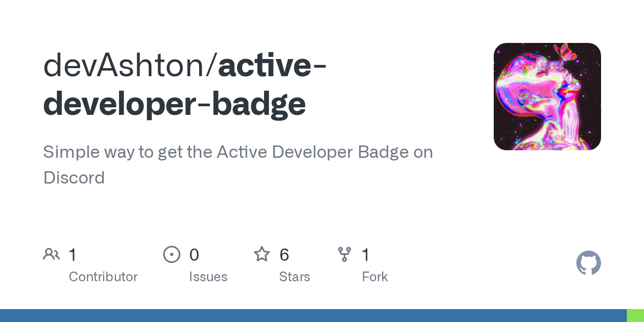
Task: Click the contributors people icon
Action: (x=52, y=254)
